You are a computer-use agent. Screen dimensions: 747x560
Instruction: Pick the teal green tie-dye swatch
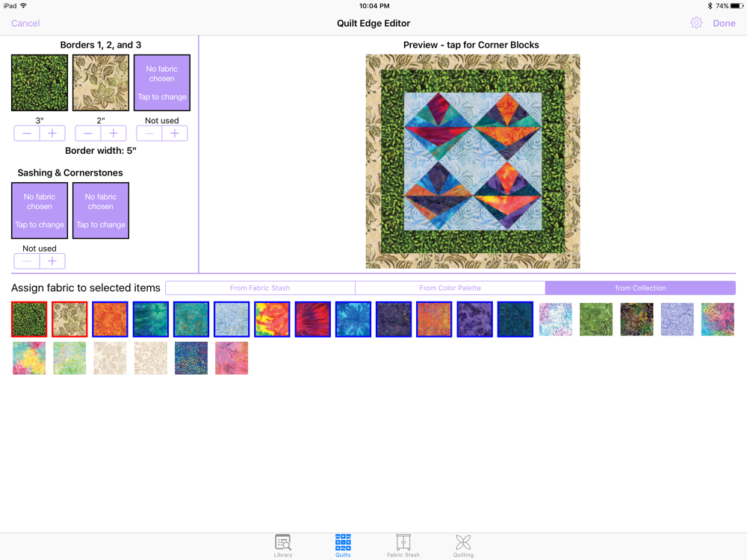point(151,319)
